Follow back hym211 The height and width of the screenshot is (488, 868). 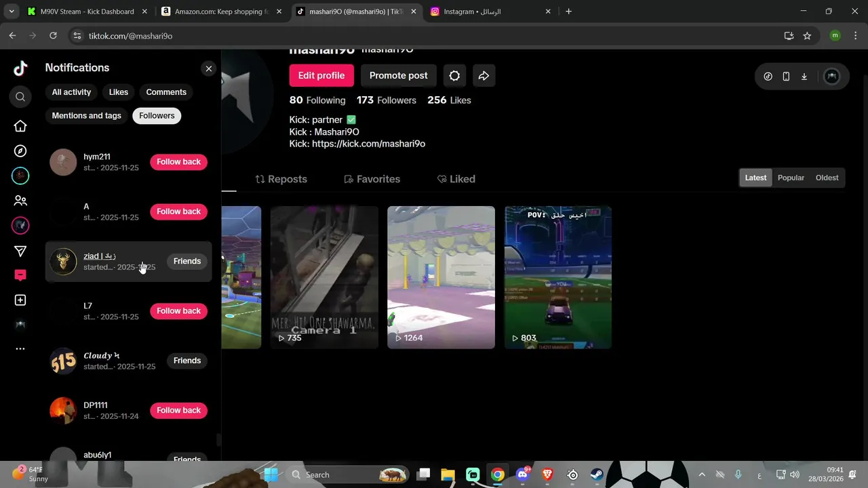(x=178, y=162)
